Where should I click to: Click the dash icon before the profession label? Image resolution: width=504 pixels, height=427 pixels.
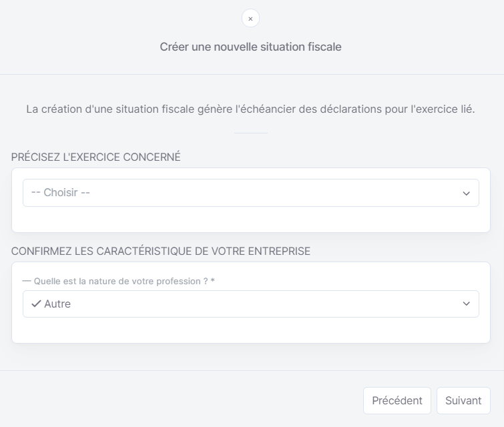click(x=27, y=281)
